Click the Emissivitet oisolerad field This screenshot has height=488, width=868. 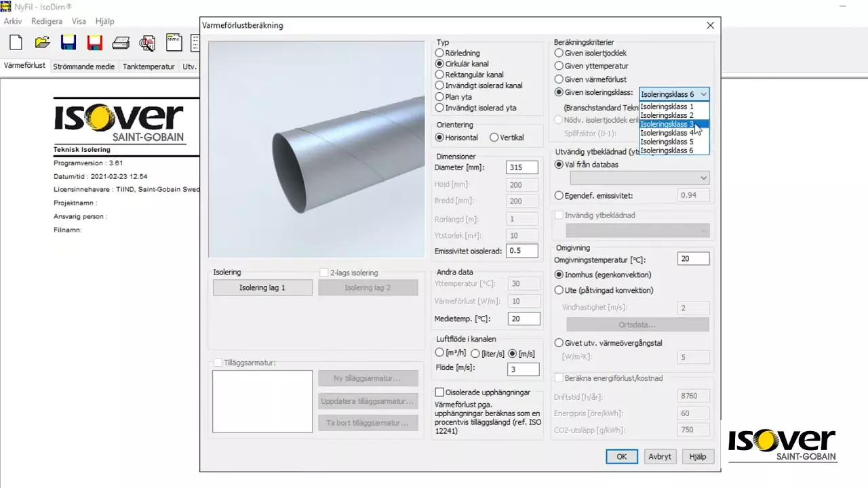[522, 251]
